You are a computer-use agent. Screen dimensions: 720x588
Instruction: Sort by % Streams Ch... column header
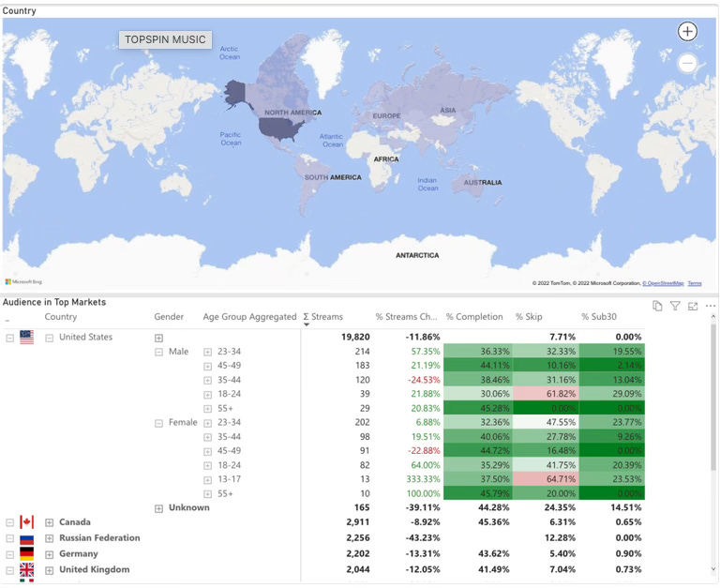406,317
